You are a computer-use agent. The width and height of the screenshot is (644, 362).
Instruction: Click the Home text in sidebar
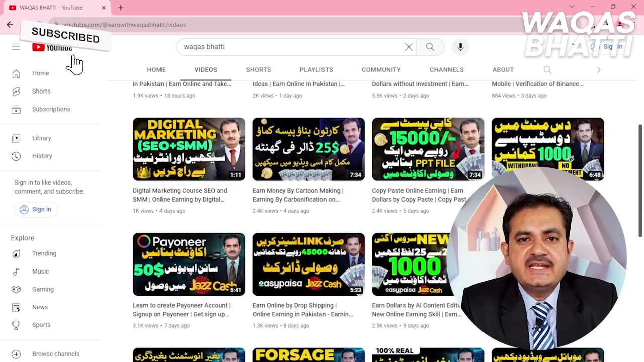pyautogui.click(x=41, y=73)
